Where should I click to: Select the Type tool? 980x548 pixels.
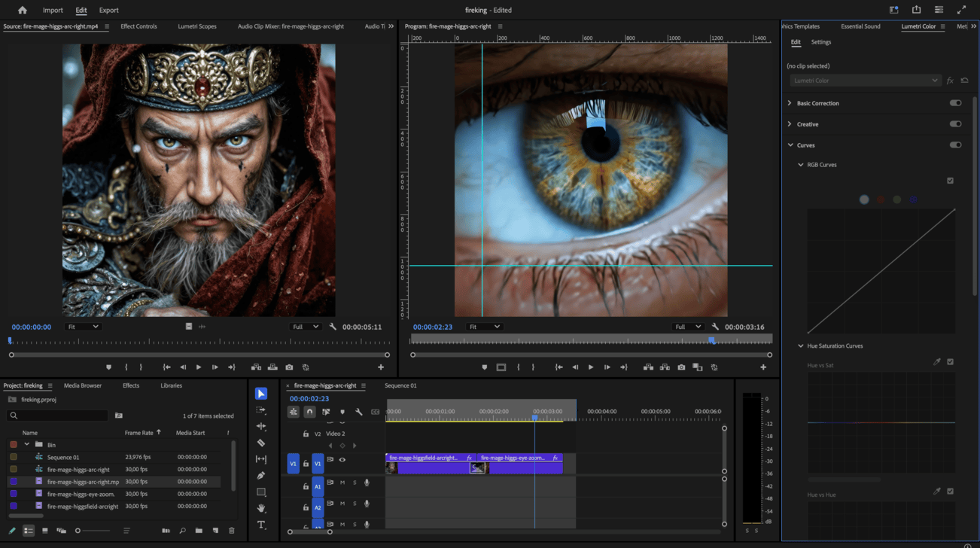pyautogui.click(x=261, y=525)
